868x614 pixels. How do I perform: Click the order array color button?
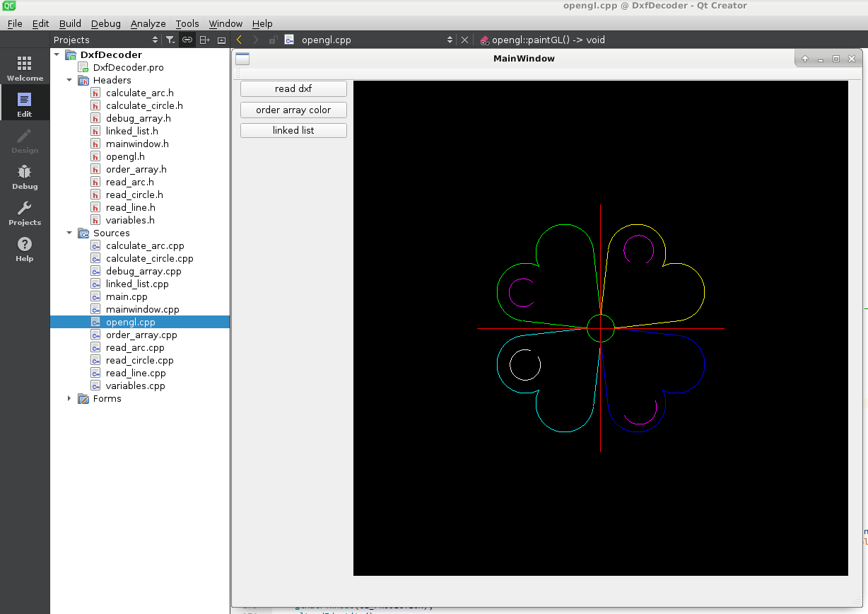tap(293, 110)
